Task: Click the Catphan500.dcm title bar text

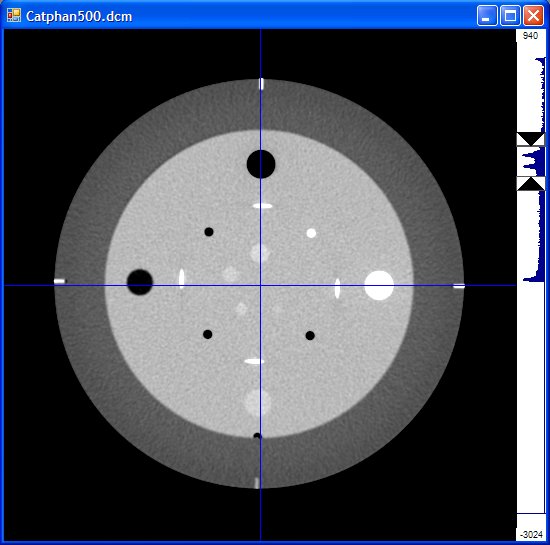Action: 79,16
